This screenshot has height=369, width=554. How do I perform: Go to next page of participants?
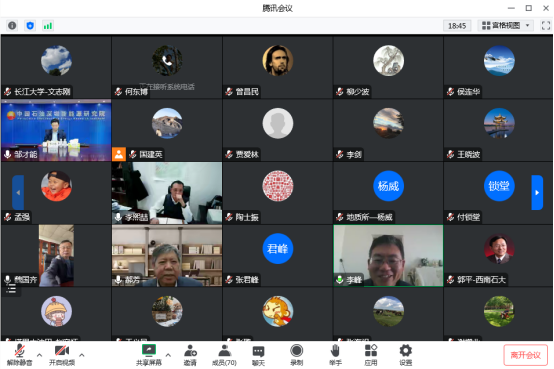click(537, 192)
